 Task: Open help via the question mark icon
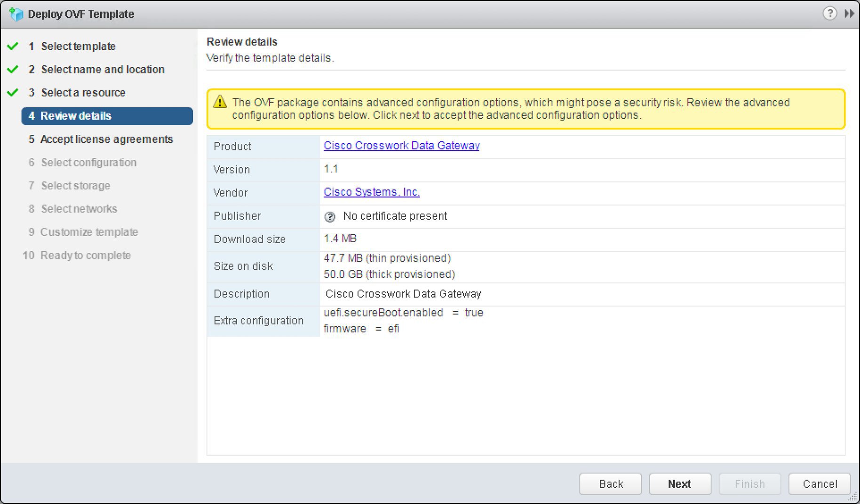point(831,14)
